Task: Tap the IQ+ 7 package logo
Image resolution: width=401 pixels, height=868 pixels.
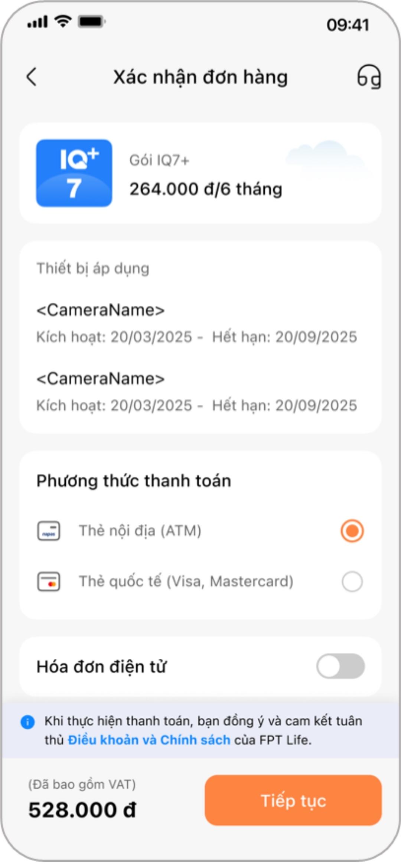Action: (x=74, y=173)
